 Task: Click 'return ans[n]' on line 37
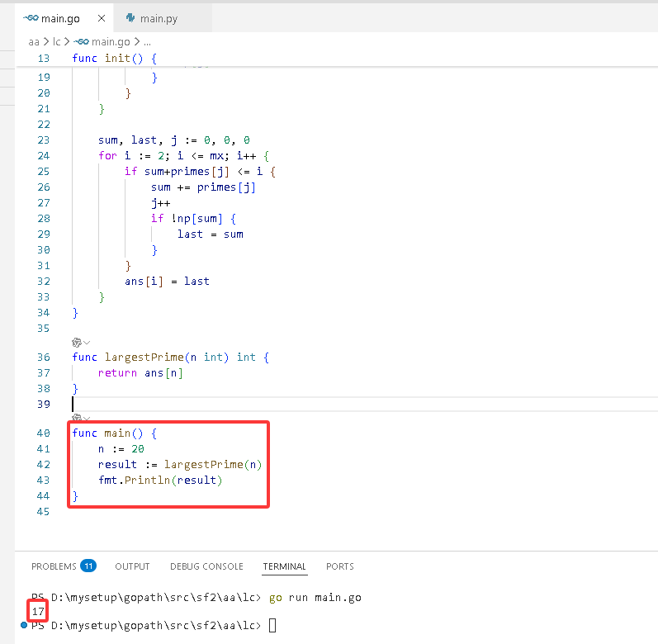[140, 373]
